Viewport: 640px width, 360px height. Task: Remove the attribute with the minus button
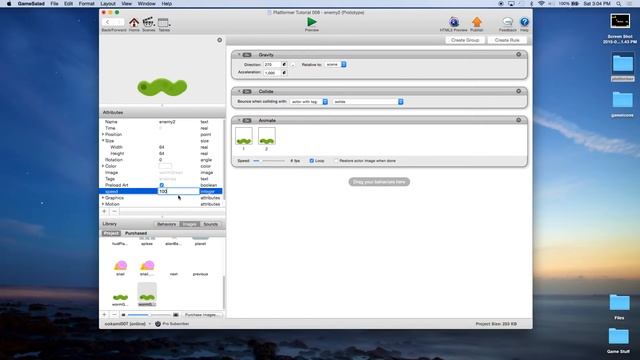tap(114, 211)
